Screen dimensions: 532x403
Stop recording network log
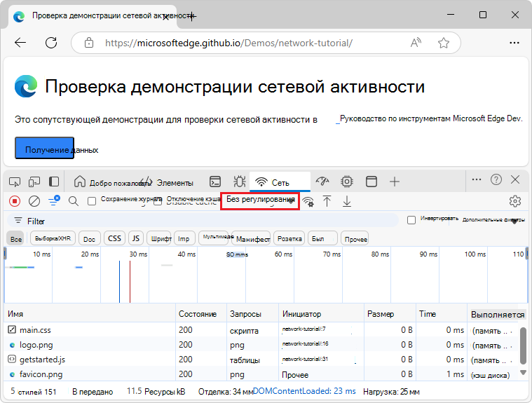(x=15, y=201)
